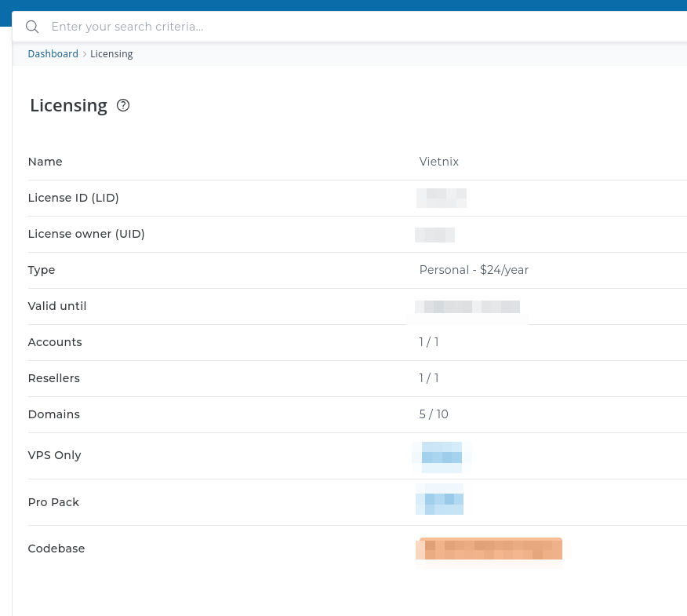687x616 pixels.
Task: Select the Vietnix name value
Action: point(438,162)
